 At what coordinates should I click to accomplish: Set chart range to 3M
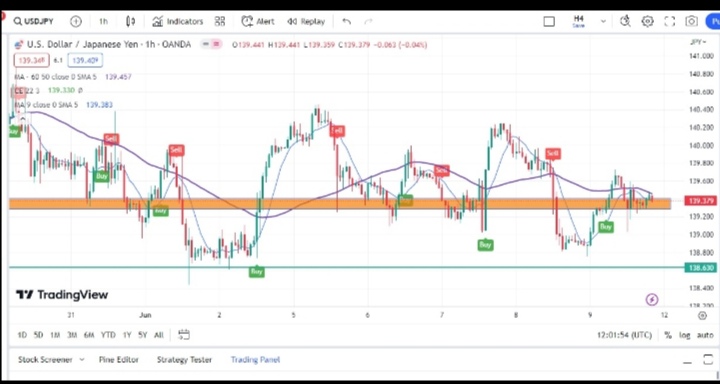point(72,335)
